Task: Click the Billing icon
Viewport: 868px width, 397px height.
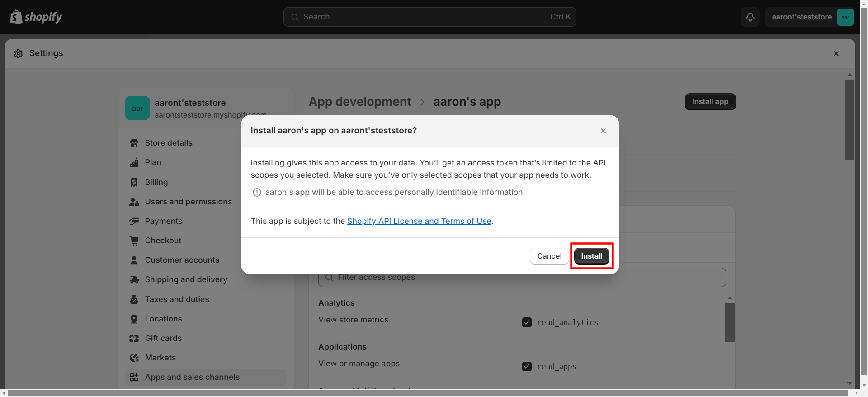Action: 134,182
